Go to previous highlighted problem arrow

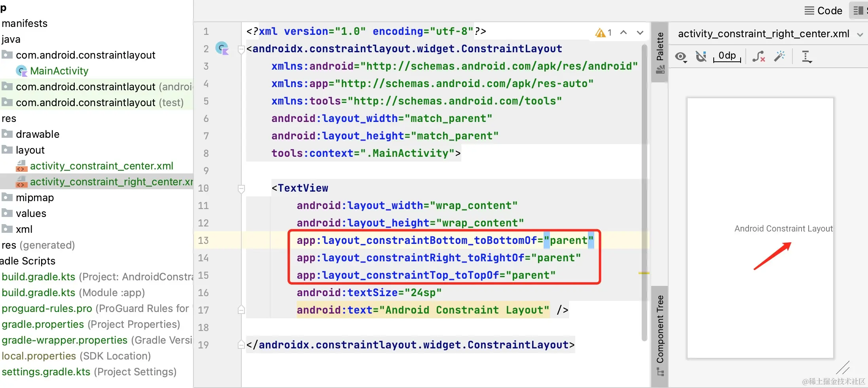click(624, 32)
